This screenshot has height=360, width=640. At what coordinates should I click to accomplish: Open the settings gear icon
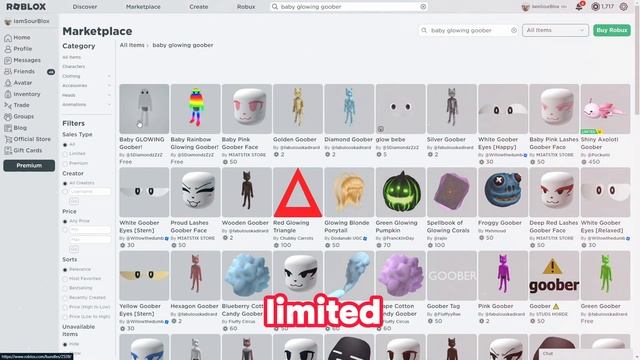click(x=623, y=7)
